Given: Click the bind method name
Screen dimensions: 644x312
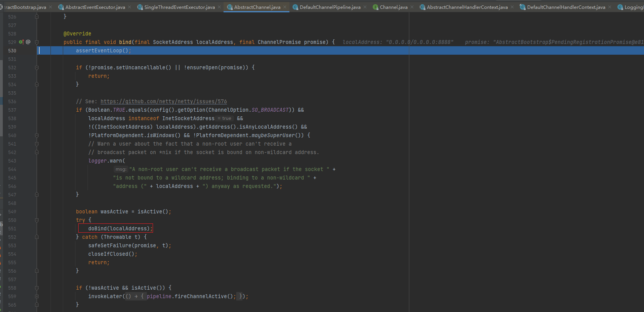Looking at the screenshot, I should click(x=125, y=42).
